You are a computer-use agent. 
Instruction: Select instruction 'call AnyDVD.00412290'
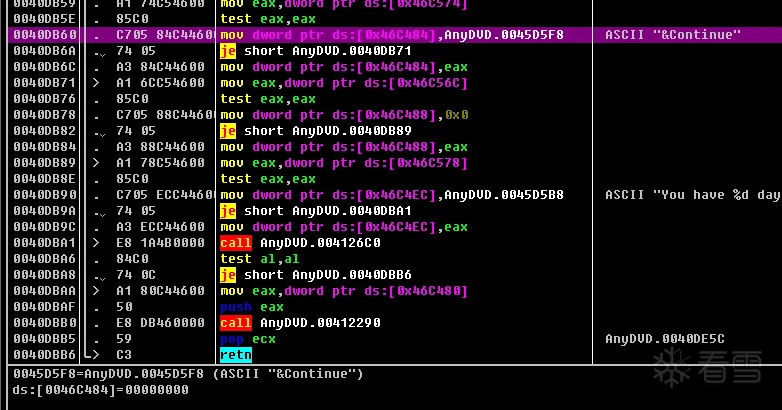[x=300, y=322]
